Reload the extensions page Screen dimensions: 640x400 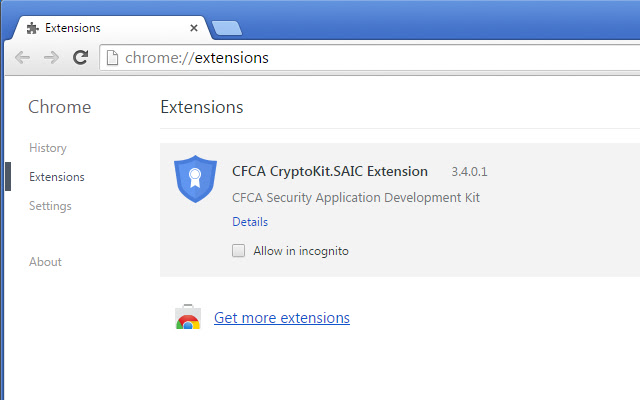(80, 58)
